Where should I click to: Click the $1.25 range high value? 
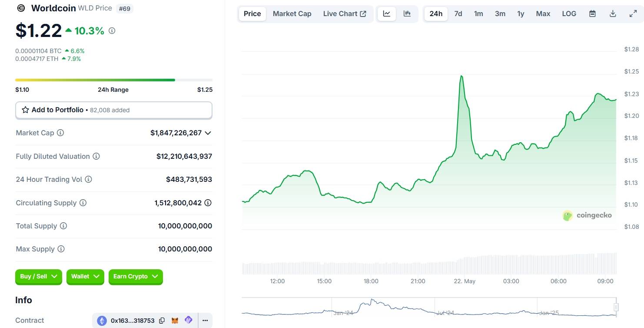tap(205, 90)
